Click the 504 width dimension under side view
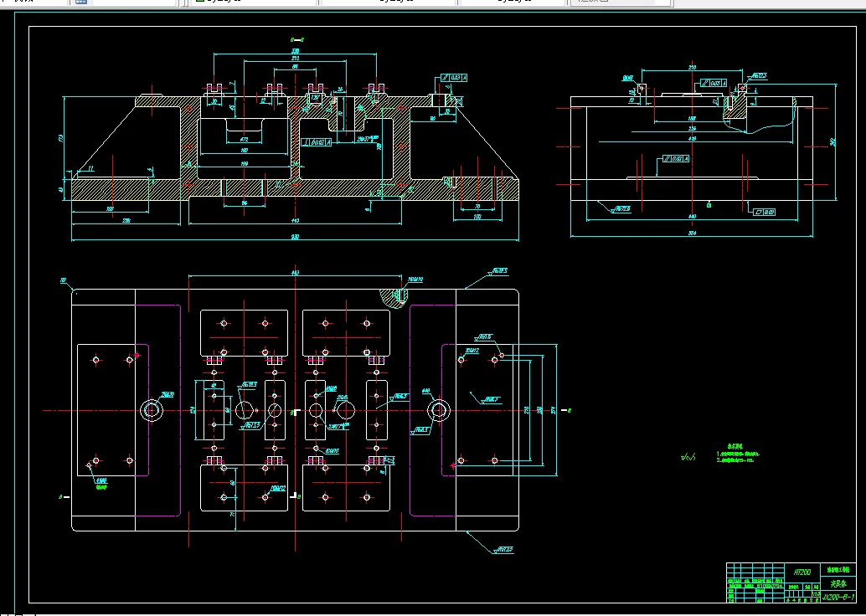 pos(692,233)
